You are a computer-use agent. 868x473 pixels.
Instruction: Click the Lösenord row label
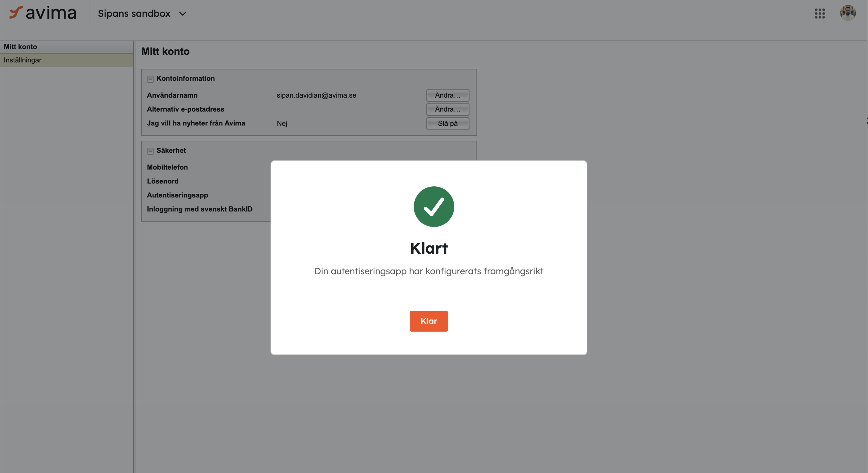point(163,181)
